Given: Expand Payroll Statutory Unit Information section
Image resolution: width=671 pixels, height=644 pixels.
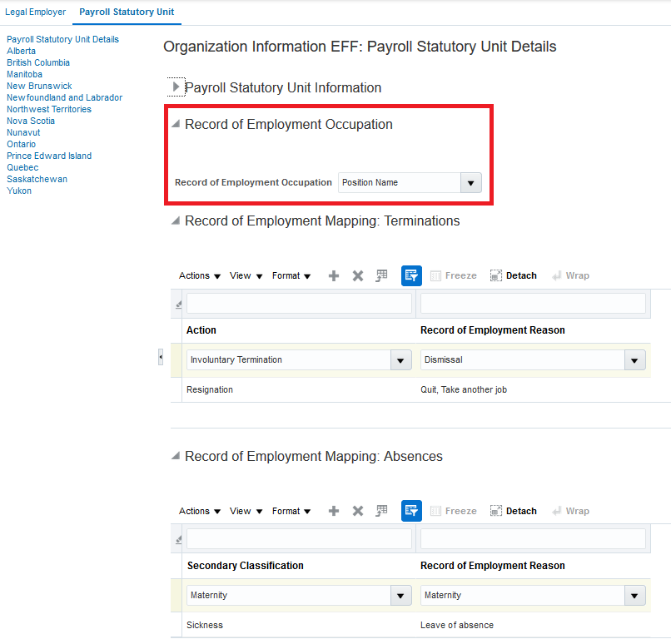Looking at the screenshot, I should (176, 87).
